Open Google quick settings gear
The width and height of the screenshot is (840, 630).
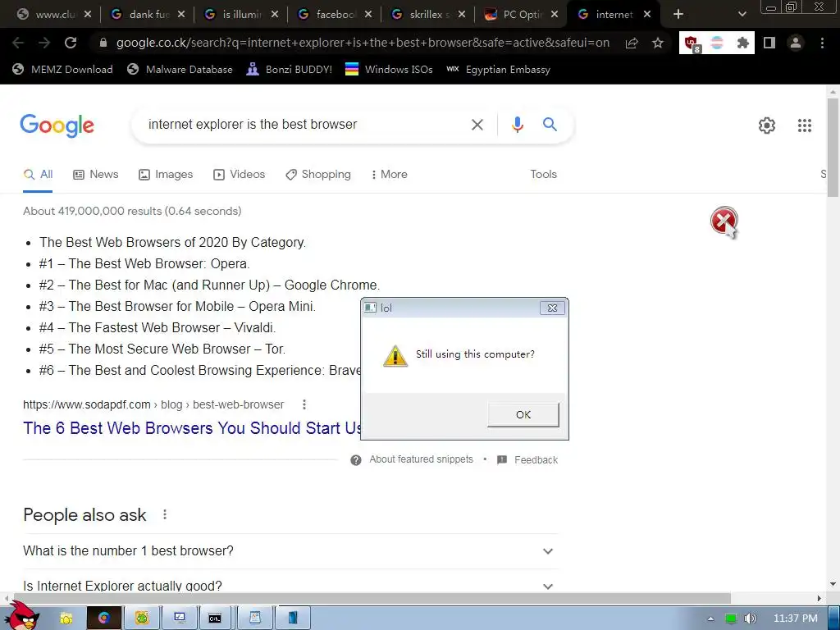[767, 126]
